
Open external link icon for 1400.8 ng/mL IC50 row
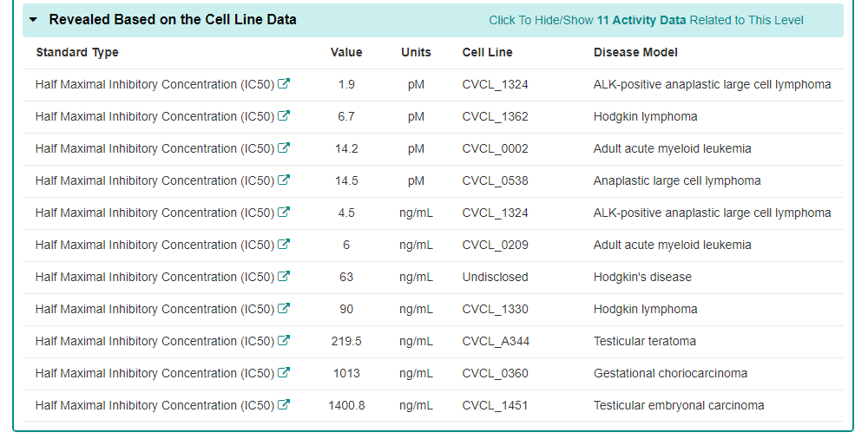click(284, 405)
